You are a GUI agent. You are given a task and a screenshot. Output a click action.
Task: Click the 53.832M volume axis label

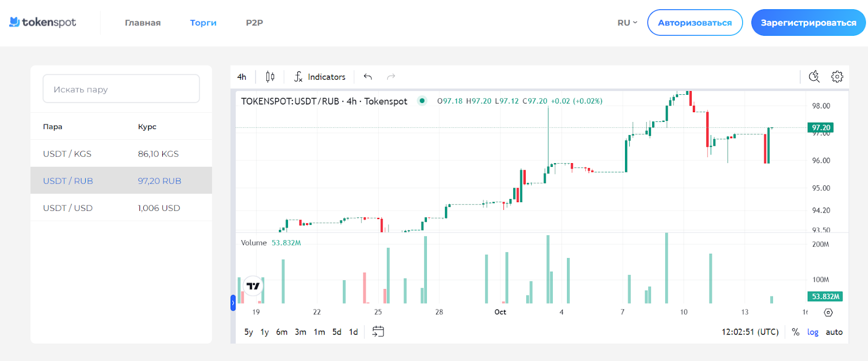click(x=825, y=296)
